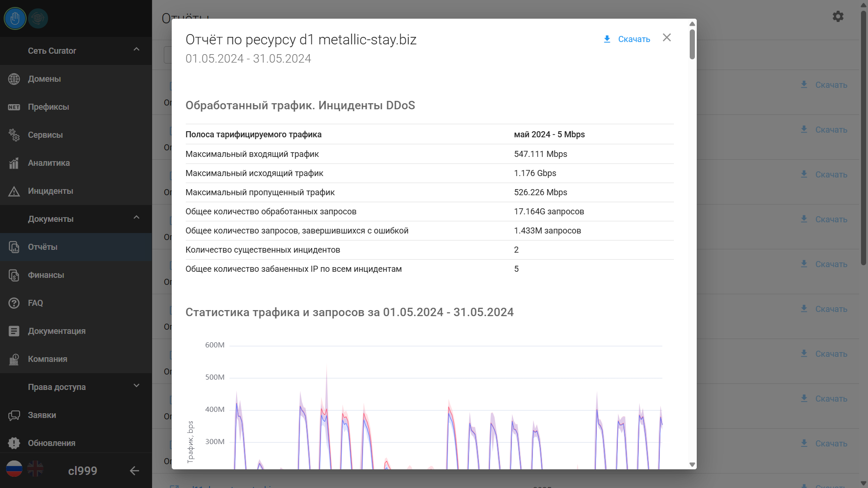This screenshot has height=488, width=868.
Task: Switch language using the UK flag
Action: pos(35,469)
